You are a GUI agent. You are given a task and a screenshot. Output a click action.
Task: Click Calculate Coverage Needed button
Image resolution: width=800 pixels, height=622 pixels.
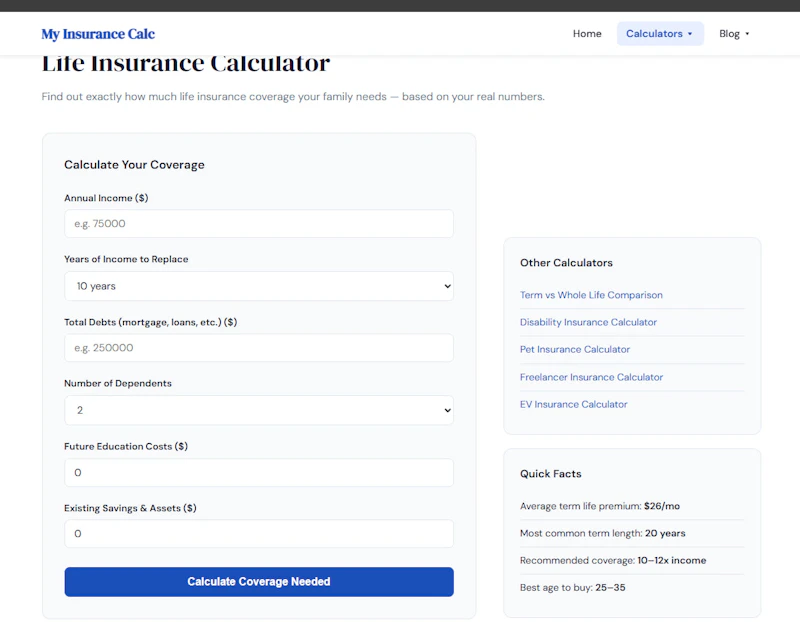(x=259, y=582)
